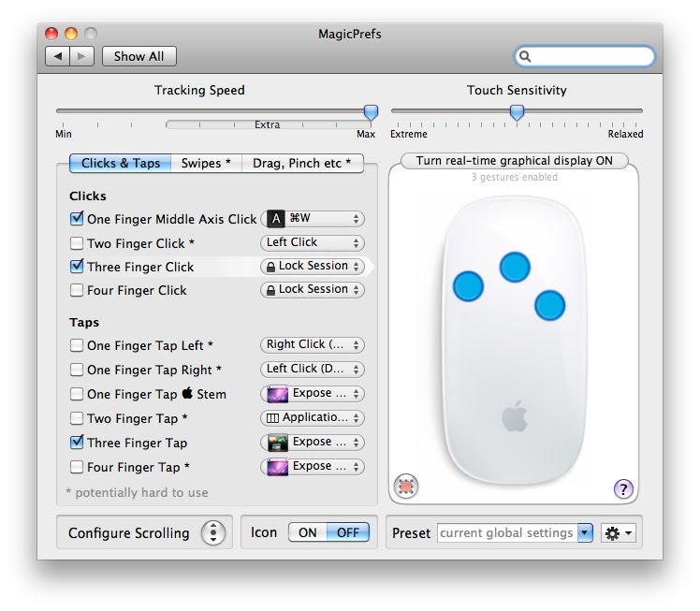Select the Clicks & Taps tab
The width and height of the screenshot is (700, 611).
point(120,164)
